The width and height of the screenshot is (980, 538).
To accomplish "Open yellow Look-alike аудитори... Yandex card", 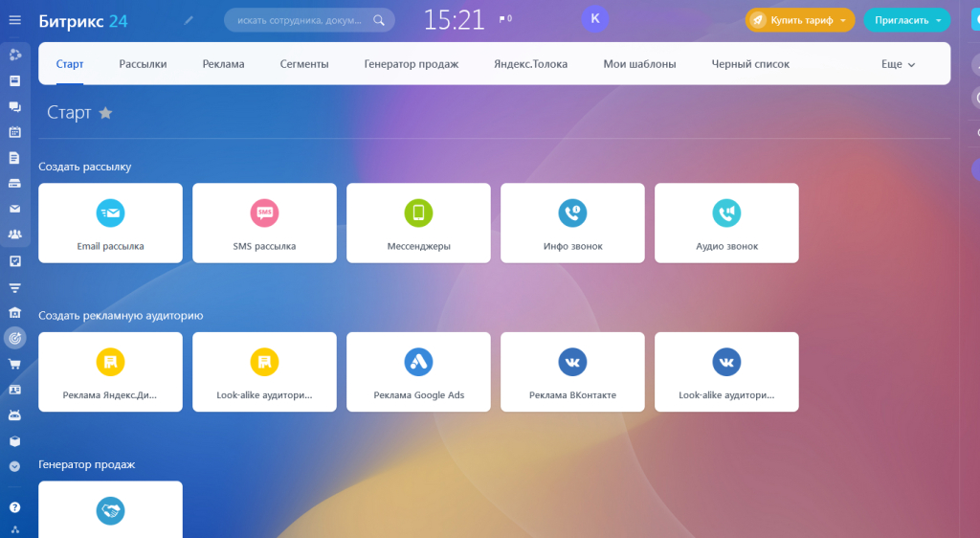I will coord(264,371).
